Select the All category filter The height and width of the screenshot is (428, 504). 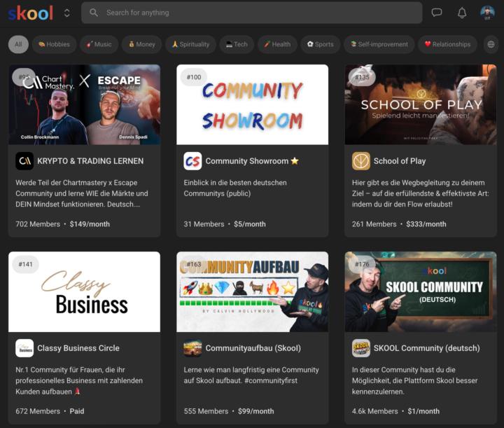18,44
